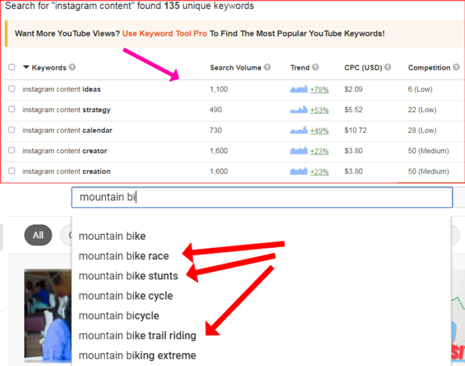Open trend chart for instagram content calendar
Viewport: 465px width, 366px height.
pyautogui.click(x=299, y=130)
